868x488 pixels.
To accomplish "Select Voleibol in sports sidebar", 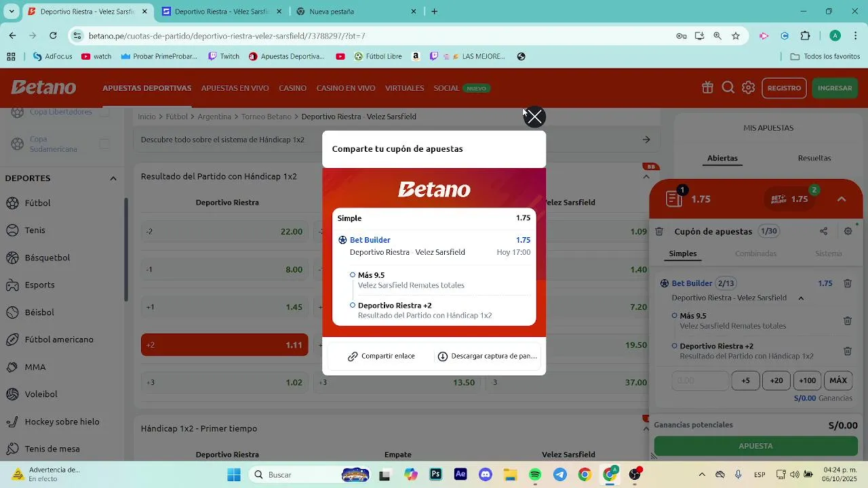I will click(x=41, y=394).
